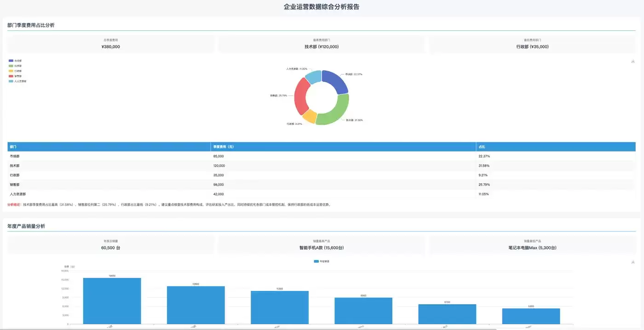The image size is (644, 330).
Task: Toggle 市场部 series in pie legend
Action: 15,61
